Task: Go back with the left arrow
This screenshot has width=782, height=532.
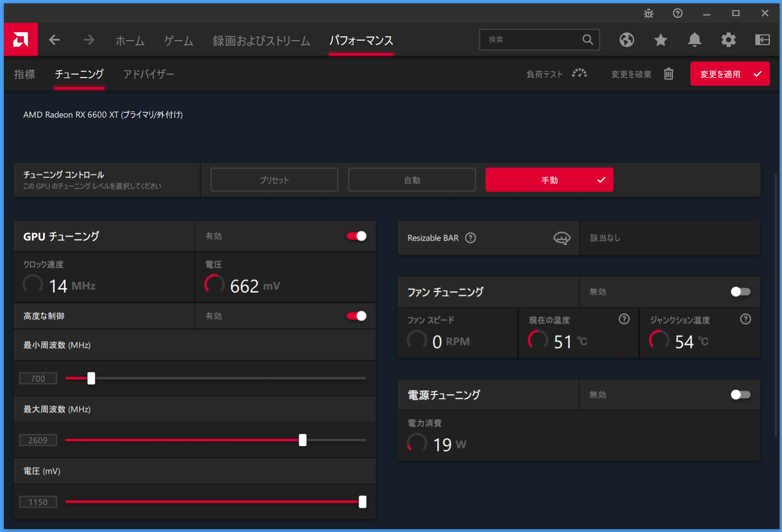Action: click(54, 40)
